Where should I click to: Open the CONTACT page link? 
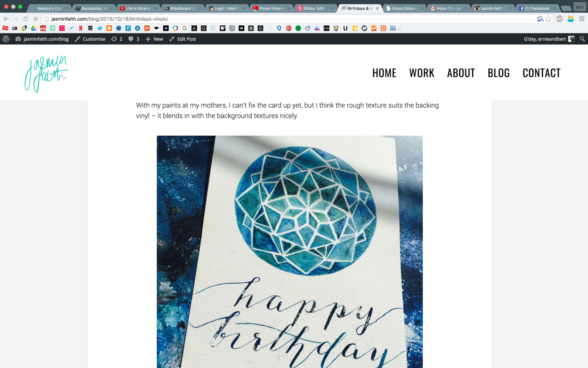541,73
